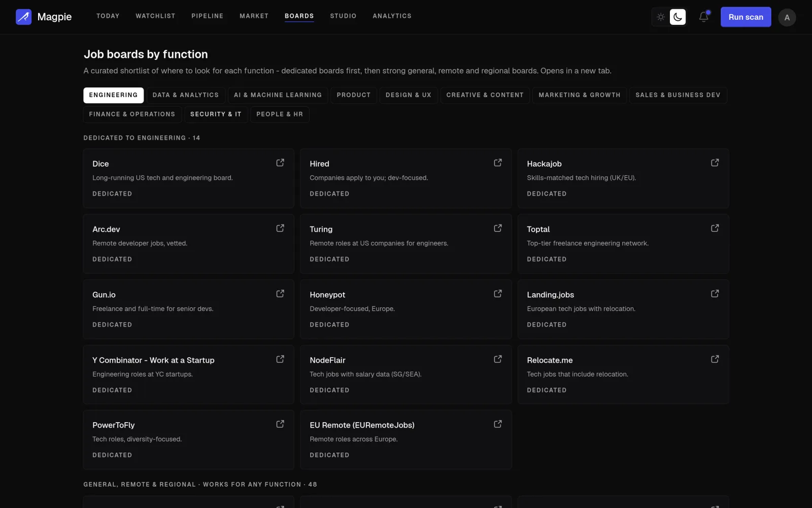The height and width of the screenshot is (508, 812).
Task: Open the Boards nav tab
Action: (x=299, y=16)
